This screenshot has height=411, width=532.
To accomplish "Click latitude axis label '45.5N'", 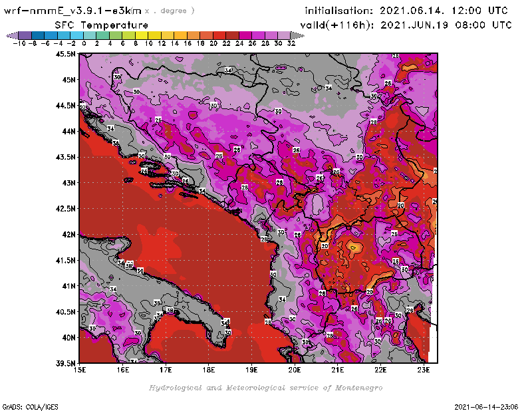I will pyautogui.click(x=65, y=54).
